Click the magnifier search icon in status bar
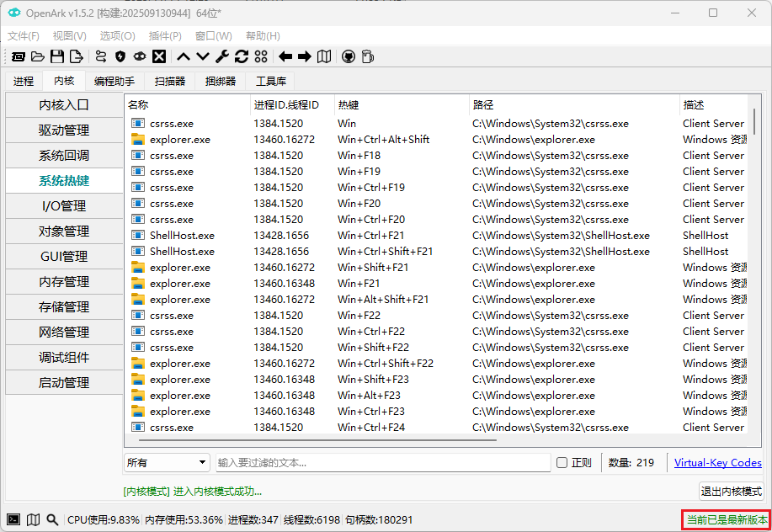Screen dimensions: 772x532 click(x=52, y=519)
